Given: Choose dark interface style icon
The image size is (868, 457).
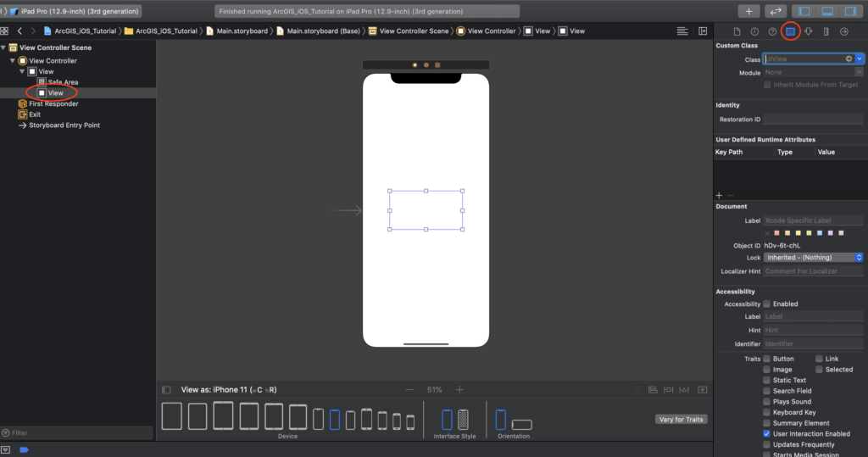Looking at the screenshot, I should click(x=463, y=419).
